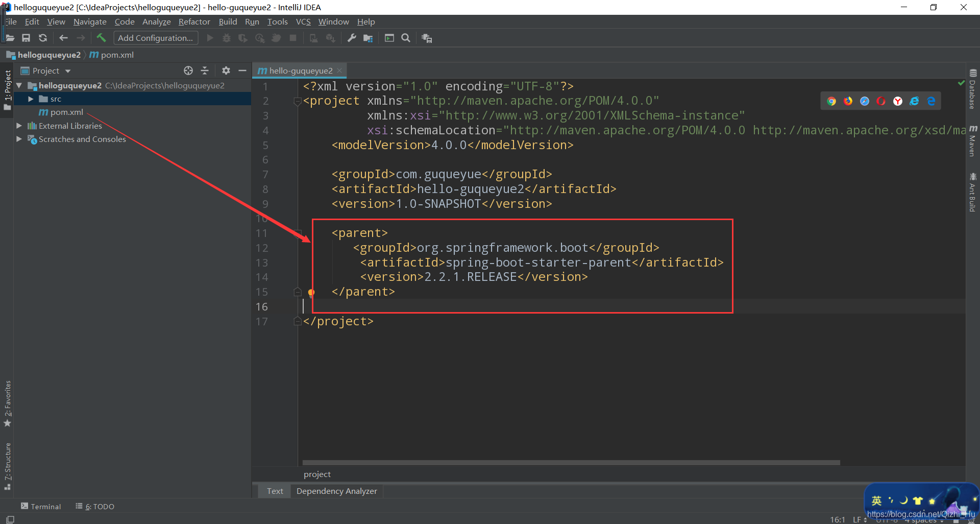This screenshot has width=980, height=524.
Task: Navigate back with the left arrow
Action: pos(63,38)
